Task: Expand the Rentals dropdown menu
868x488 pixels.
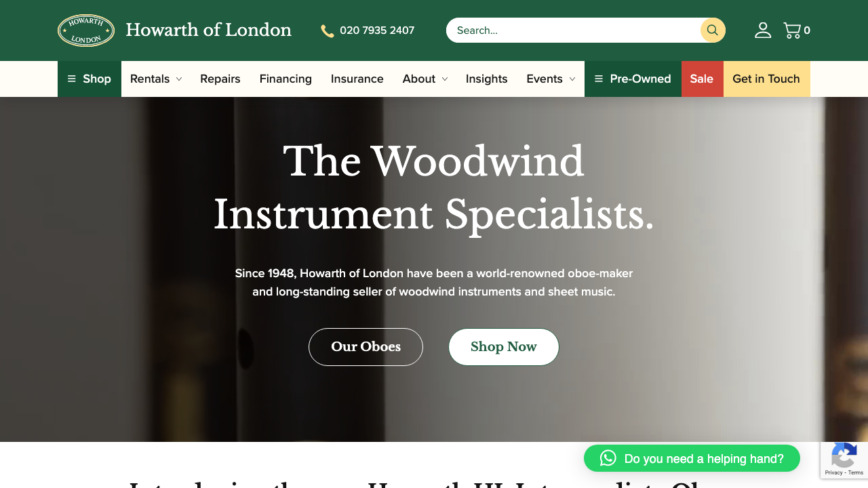Action: pos(156,79)
